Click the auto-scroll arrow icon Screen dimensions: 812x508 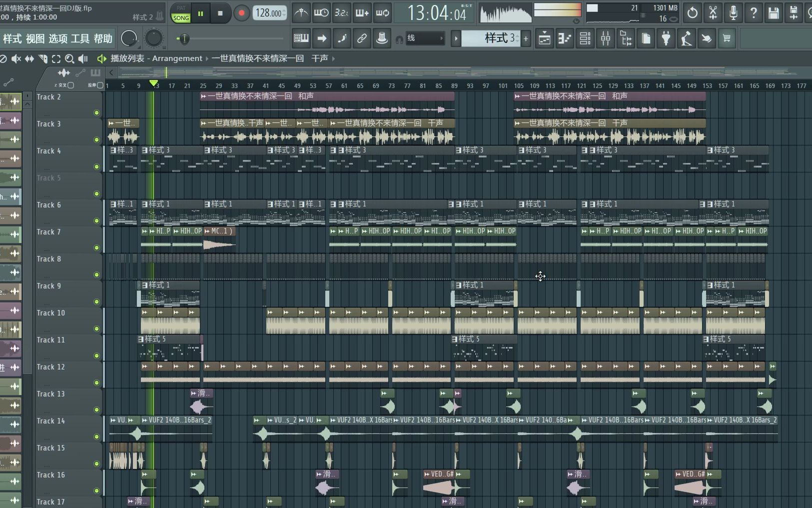tap(322, 38)
